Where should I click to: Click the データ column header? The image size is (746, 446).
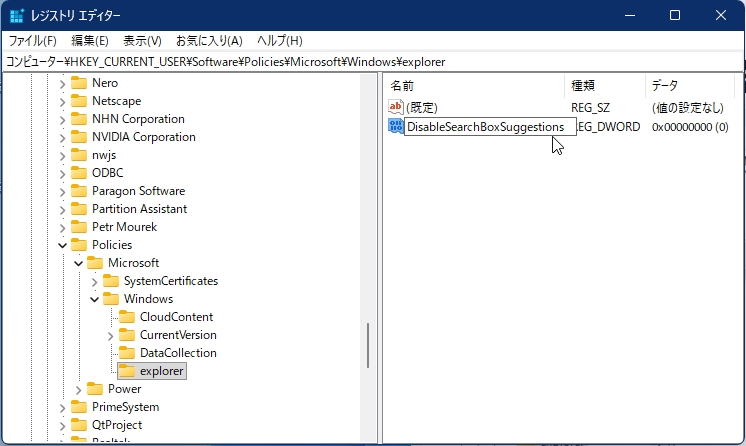pyautogui.click(x=665, y=85)
